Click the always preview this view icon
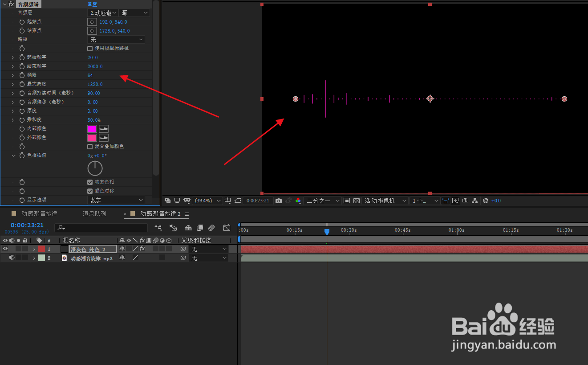This screenshot has height=365, width=588. [x=167, y=201]
